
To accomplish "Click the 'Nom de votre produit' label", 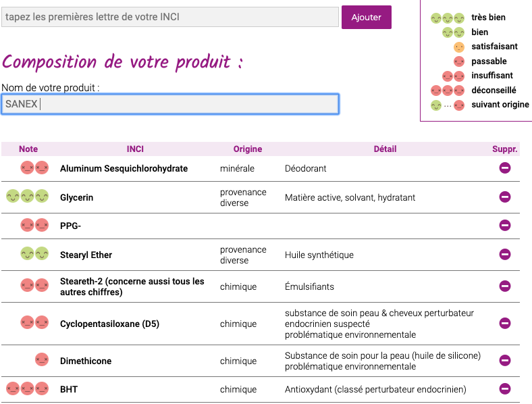I will (x=51, y=88).
